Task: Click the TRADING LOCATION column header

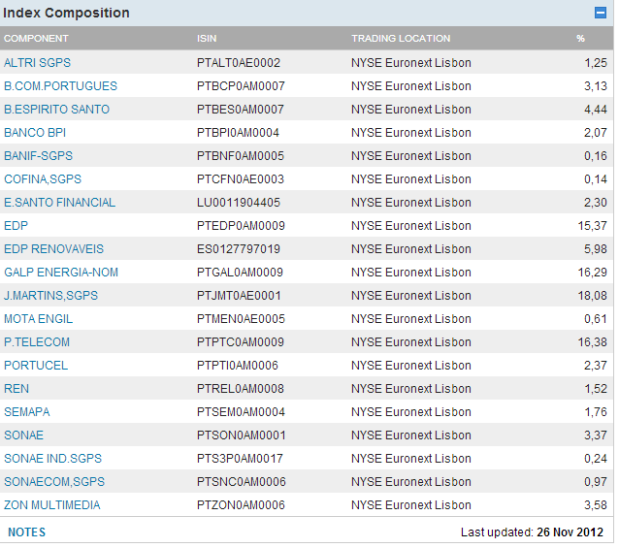Action: pyautogui.click(x=400, y=39)
